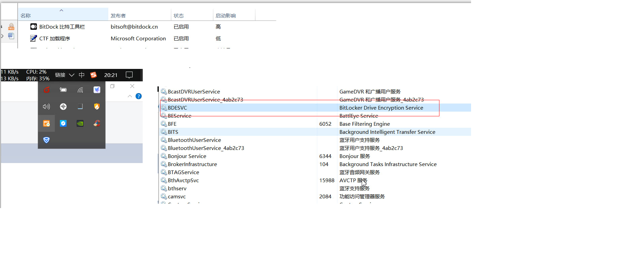
Task: Click the CTF 加载程序 pencil icon
Action: coord(34,38)
